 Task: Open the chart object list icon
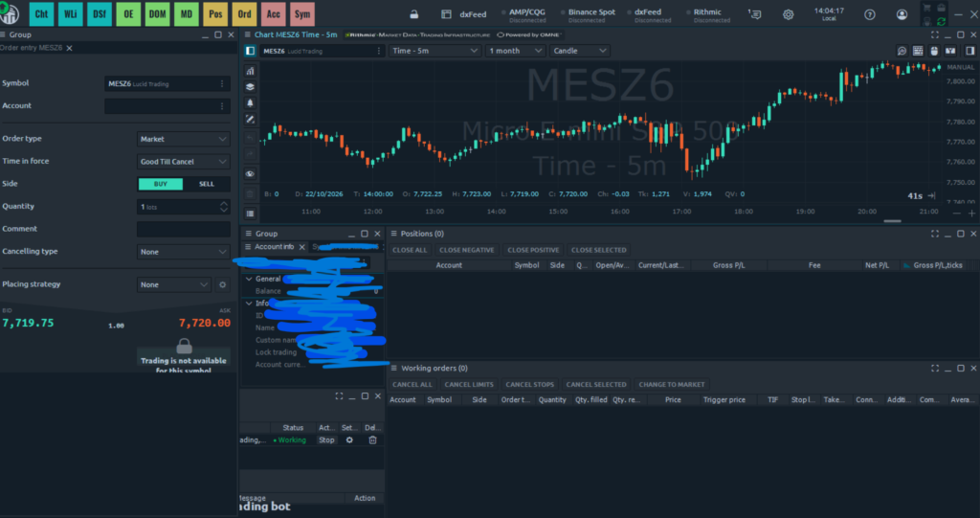(x=250, y=214)
